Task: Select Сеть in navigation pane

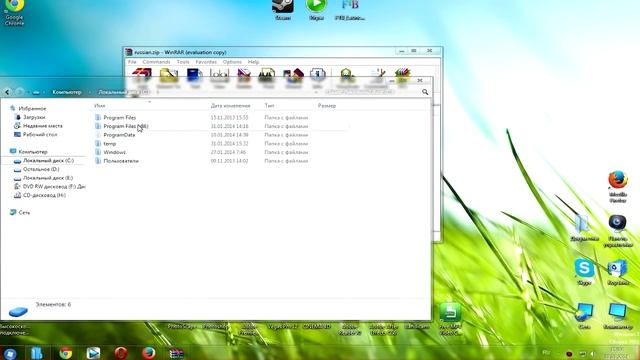Action: coord(24,212)
